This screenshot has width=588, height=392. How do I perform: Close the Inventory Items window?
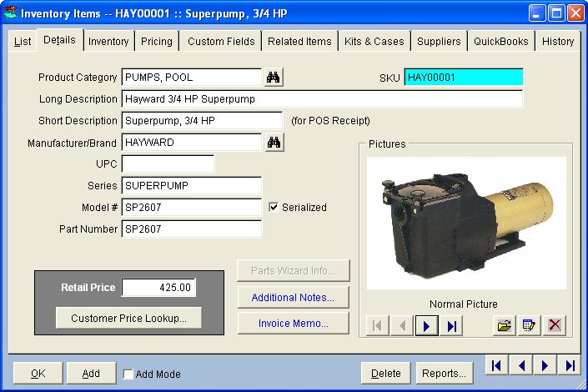[575, 13]
